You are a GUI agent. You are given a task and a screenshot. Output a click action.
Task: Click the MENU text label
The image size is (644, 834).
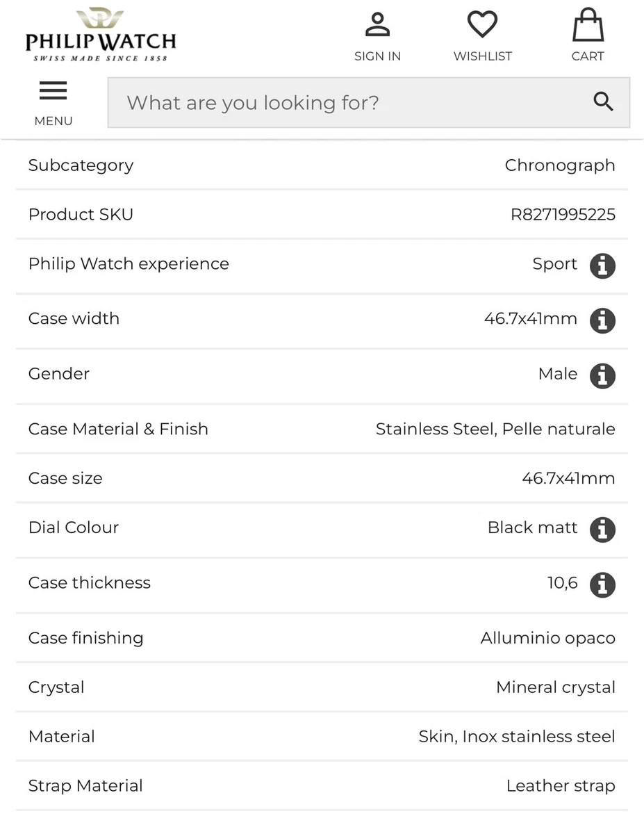pos(53,121)
